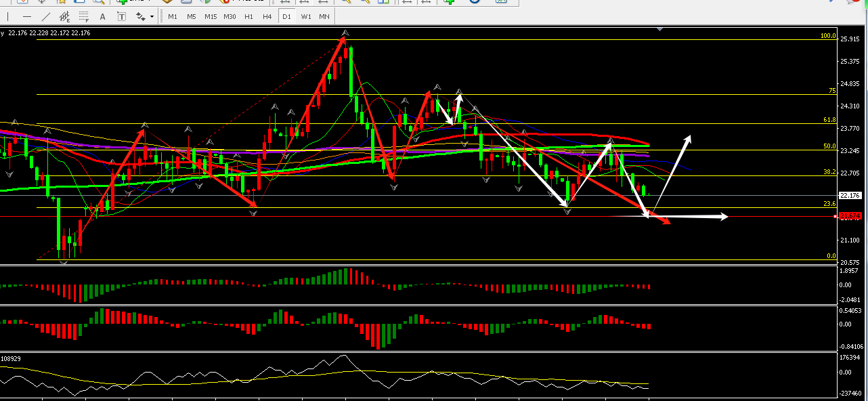The width and height of the screenshot is (868, 401).
Task: Switch chart to M1 timeframe
Action: coord(173,16)
